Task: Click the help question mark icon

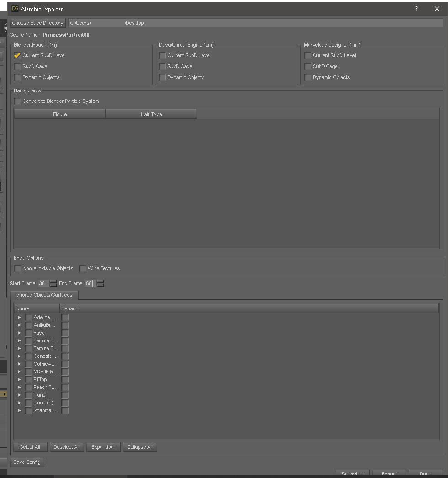Action: pyautogui.click(x=416, y=9)
